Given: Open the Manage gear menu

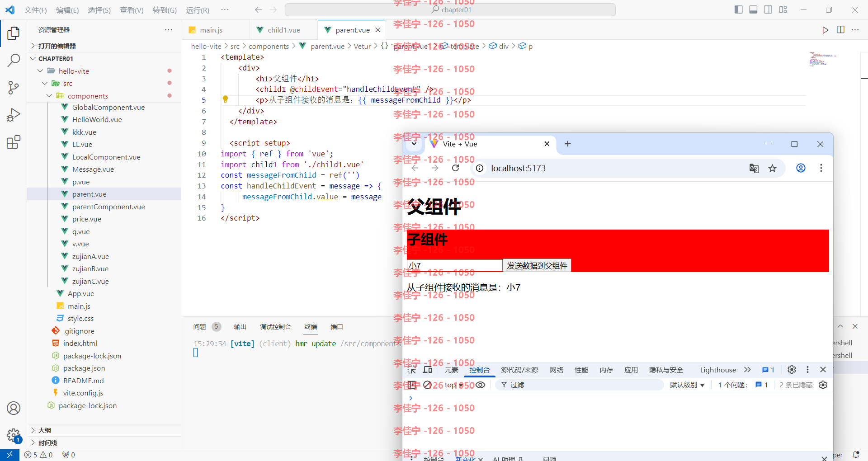Looking at the screenshot, I should 14,435.
